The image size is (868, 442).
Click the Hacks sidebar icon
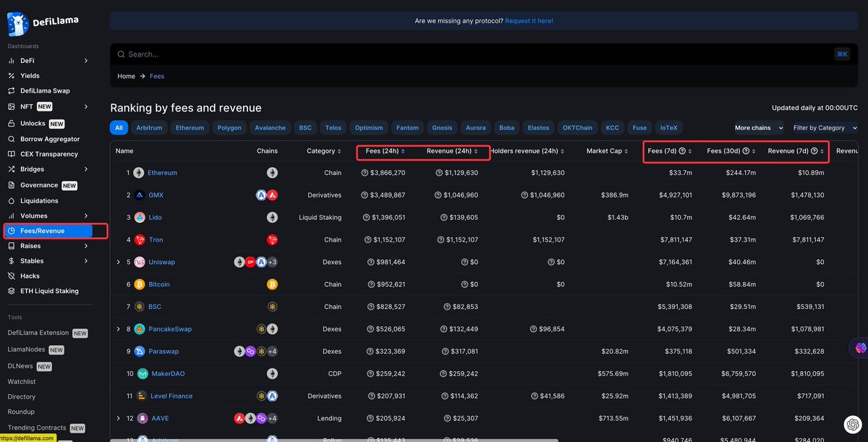12,276
